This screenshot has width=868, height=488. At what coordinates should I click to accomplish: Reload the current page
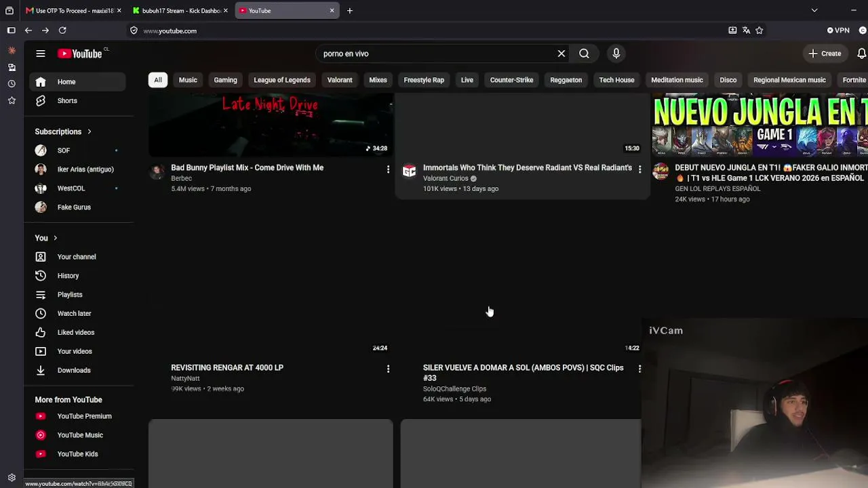[62, 30]
